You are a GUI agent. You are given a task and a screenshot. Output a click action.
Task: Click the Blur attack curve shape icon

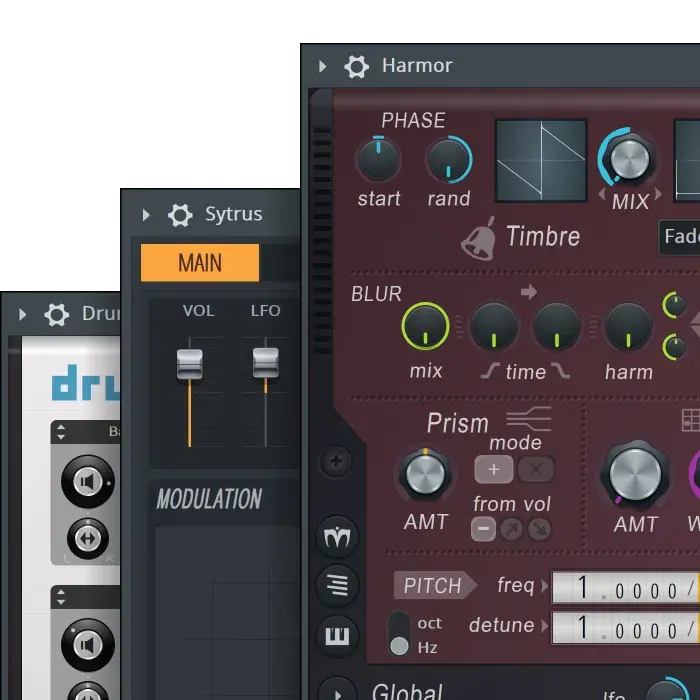click(490, 371)
